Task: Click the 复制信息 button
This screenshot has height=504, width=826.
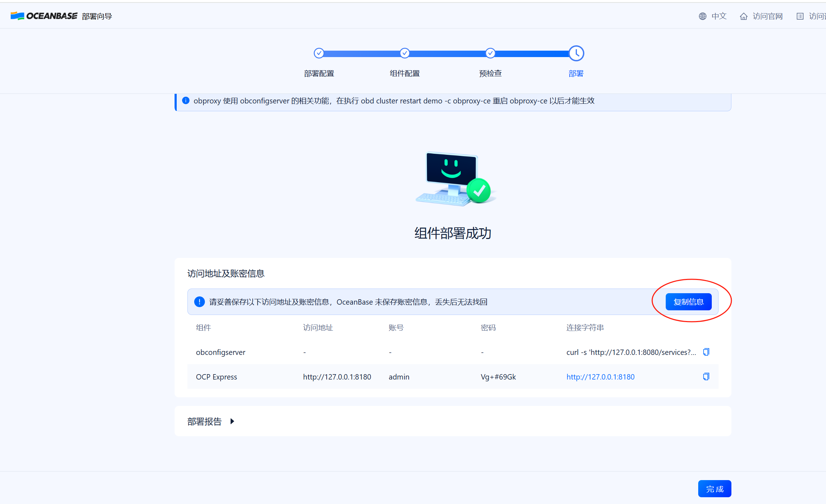Action: click(x=688, y=301)
